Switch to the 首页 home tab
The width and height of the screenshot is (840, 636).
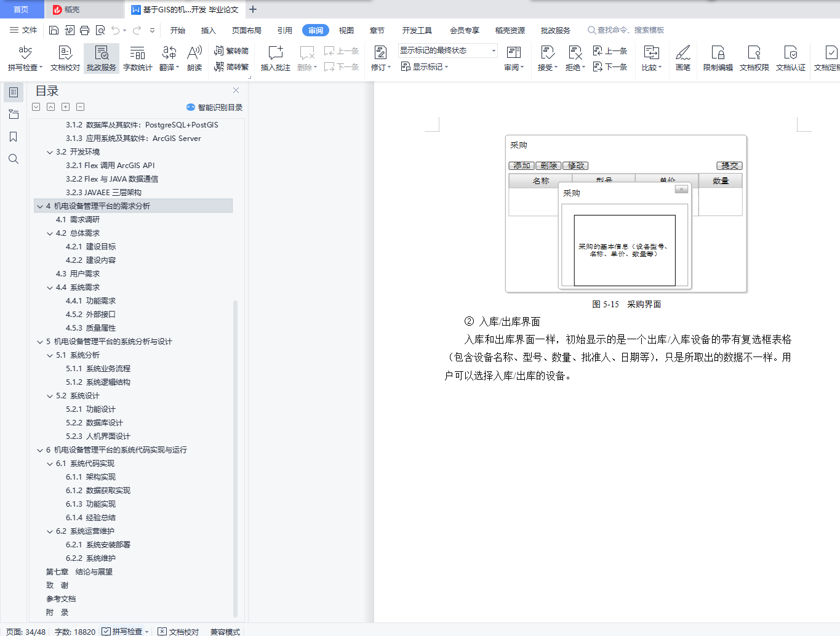[22, 9]
